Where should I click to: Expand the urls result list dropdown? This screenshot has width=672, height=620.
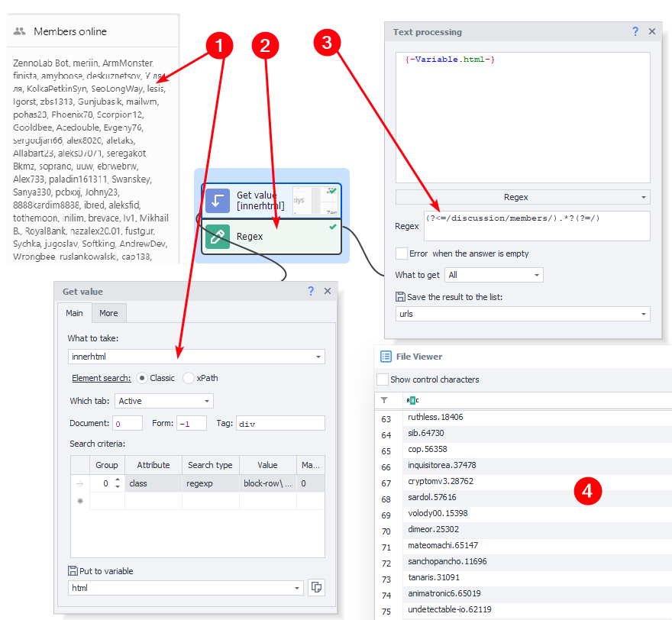pyautogui.click(x=643, y=314)
